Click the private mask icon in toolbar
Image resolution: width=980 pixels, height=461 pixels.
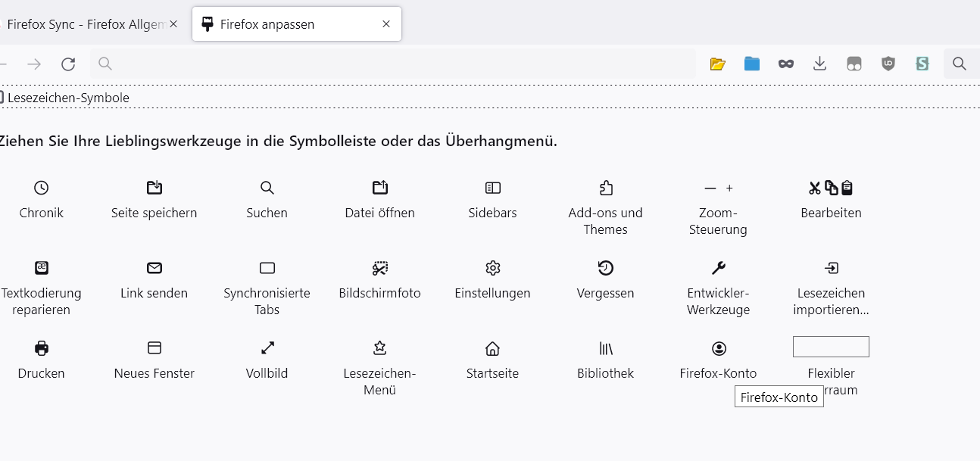(786, 64)
